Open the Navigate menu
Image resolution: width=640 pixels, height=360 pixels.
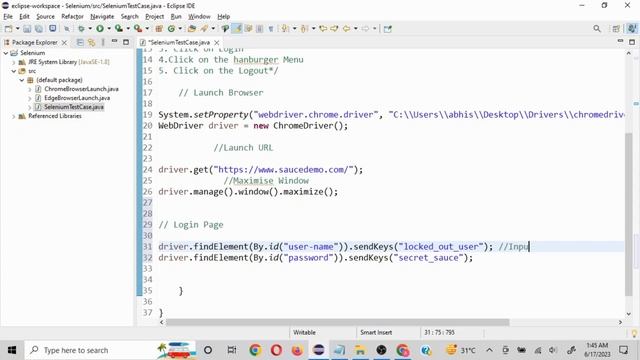(x=102, y=16)
